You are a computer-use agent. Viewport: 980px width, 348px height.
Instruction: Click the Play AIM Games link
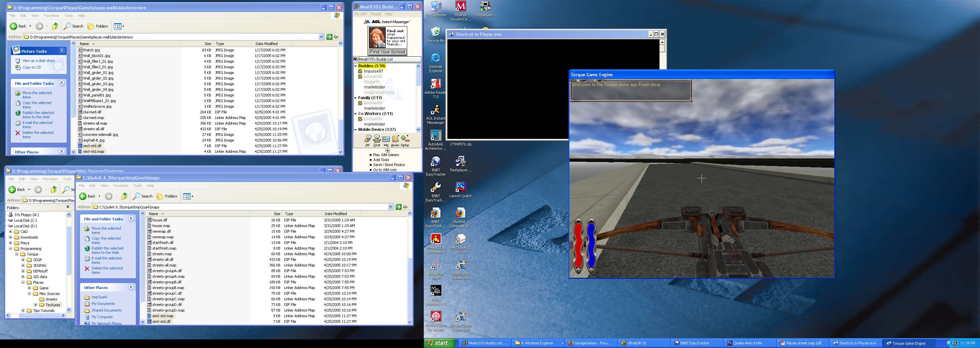386,155
